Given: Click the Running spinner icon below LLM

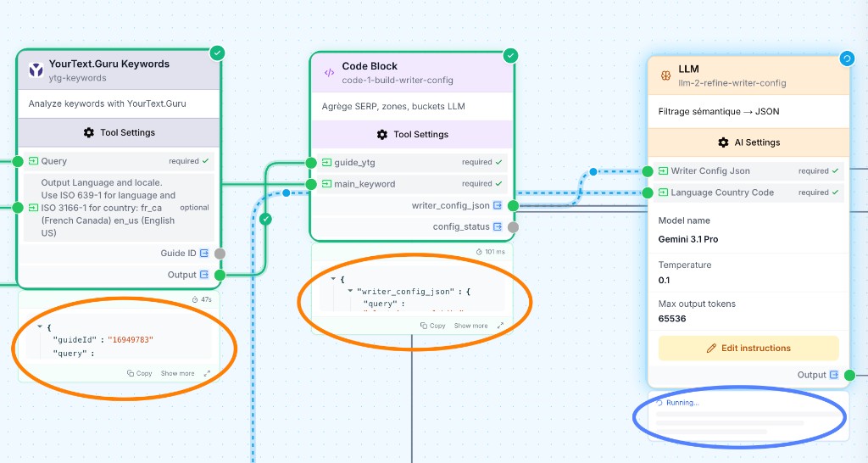Looking at the screenshot, I should click(659, 403).
